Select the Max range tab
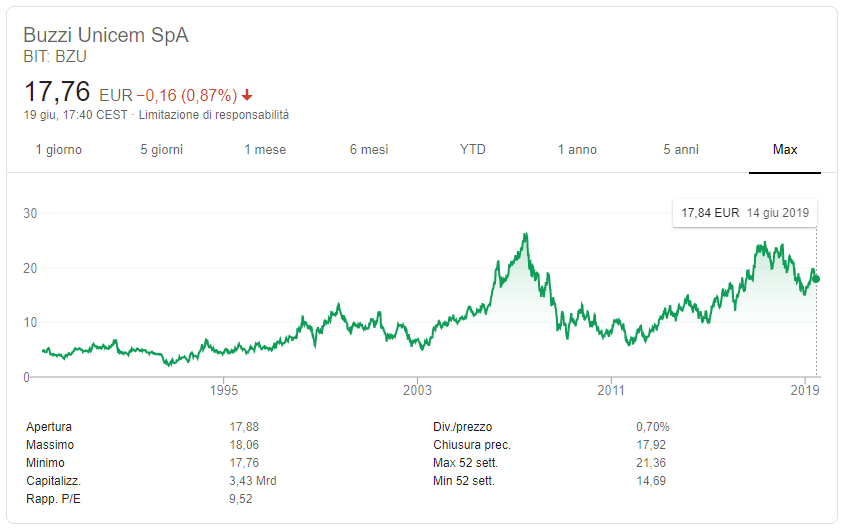The image size is (848, 531). click(785, 150)
